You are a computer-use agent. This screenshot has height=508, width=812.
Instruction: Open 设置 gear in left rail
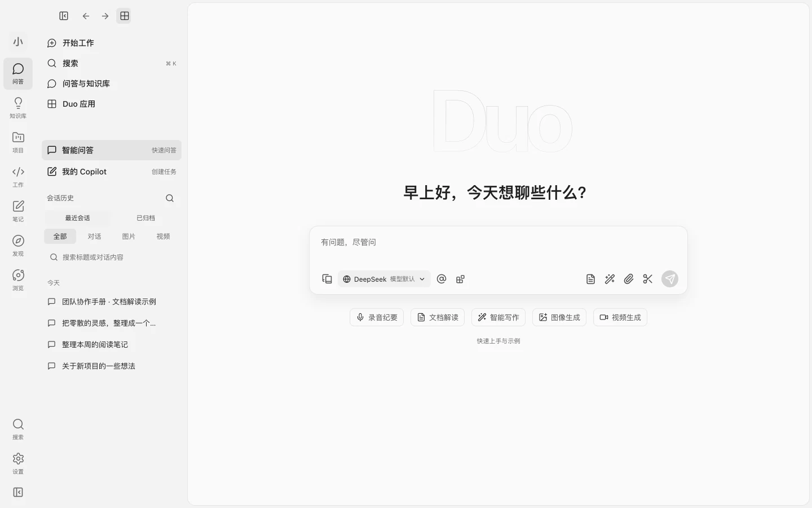click(18, 463)
